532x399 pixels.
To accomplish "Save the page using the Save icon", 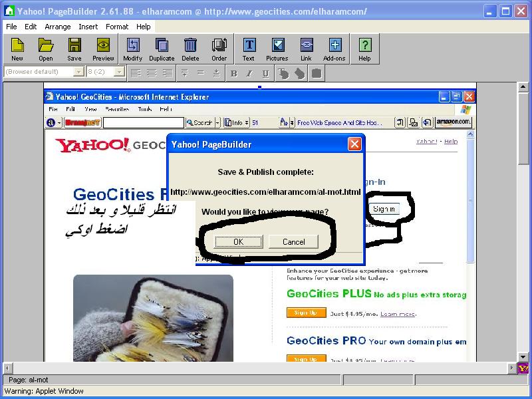I will [74, 49].
